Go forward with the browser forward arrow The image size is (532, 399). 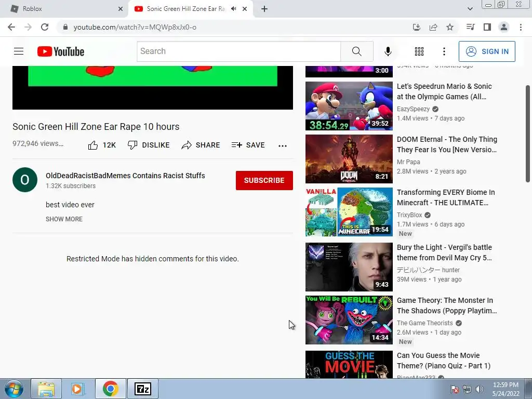[28, 27]
